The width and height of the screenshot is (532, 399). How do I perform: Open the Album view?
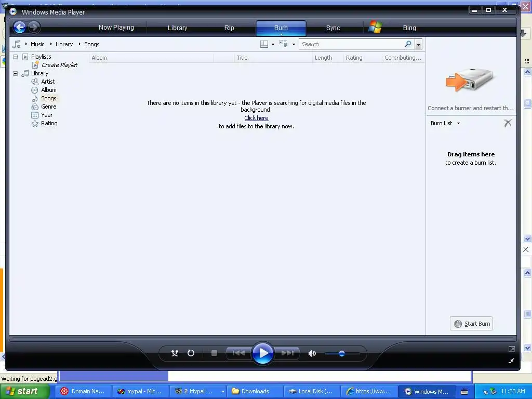(x=48, y=90)
